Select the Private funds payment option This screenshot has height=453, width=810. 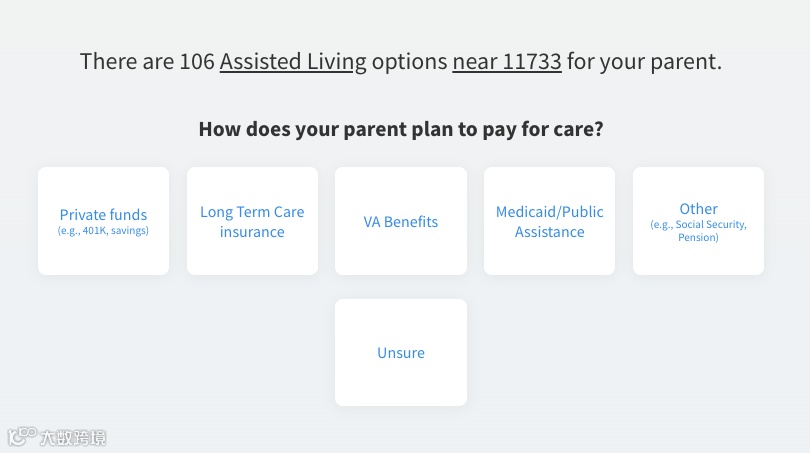103,221
